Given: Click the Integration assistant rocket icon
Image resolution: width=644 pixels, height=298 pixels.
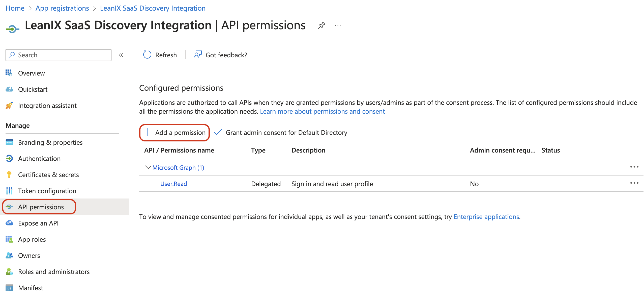Looking at the screenshot, I should coord(9,105).
